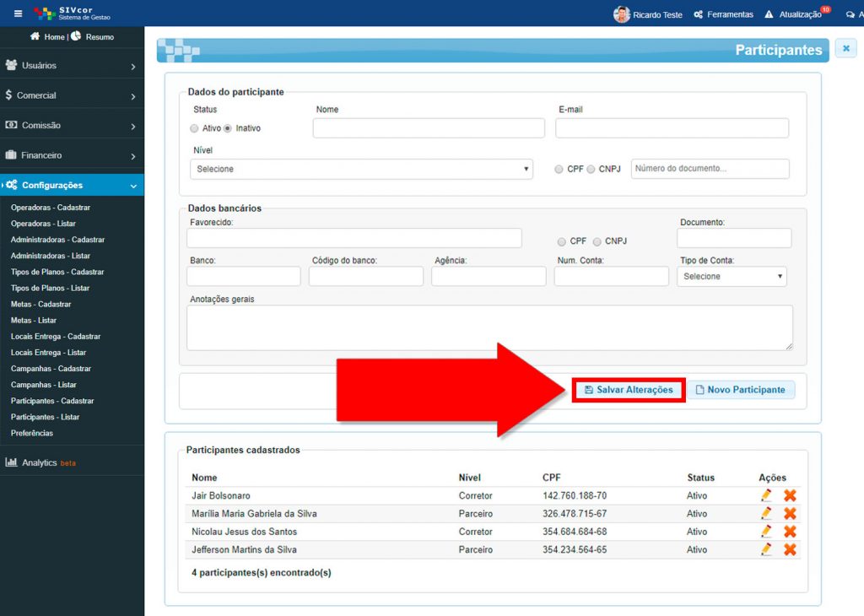
Task: Select the Inativo status radio button
Action: (x=228, y=128)
